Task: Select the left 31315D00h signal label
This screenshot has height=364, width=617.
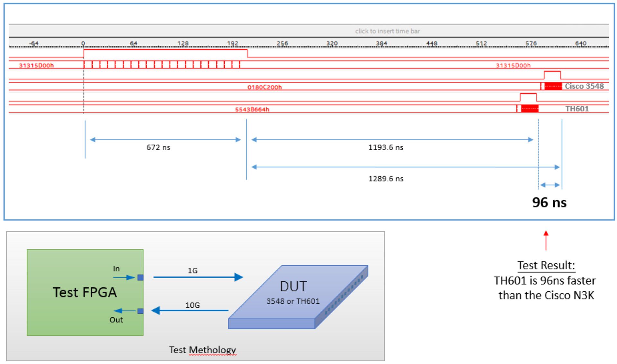Action: pos(36,65)
